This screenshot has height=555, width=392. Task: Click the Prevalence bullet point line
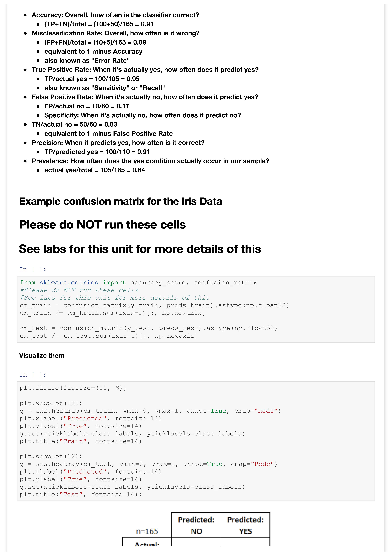point(150,161)
